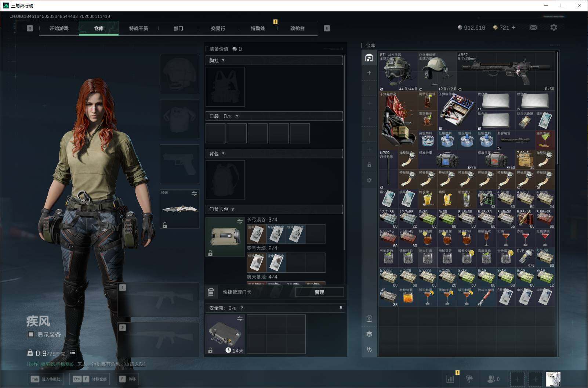The width and height of the screenshot is (588, 388).
Task: Click the sort-and-organize icon at sidebar bottom
Action: pos(369,349)
